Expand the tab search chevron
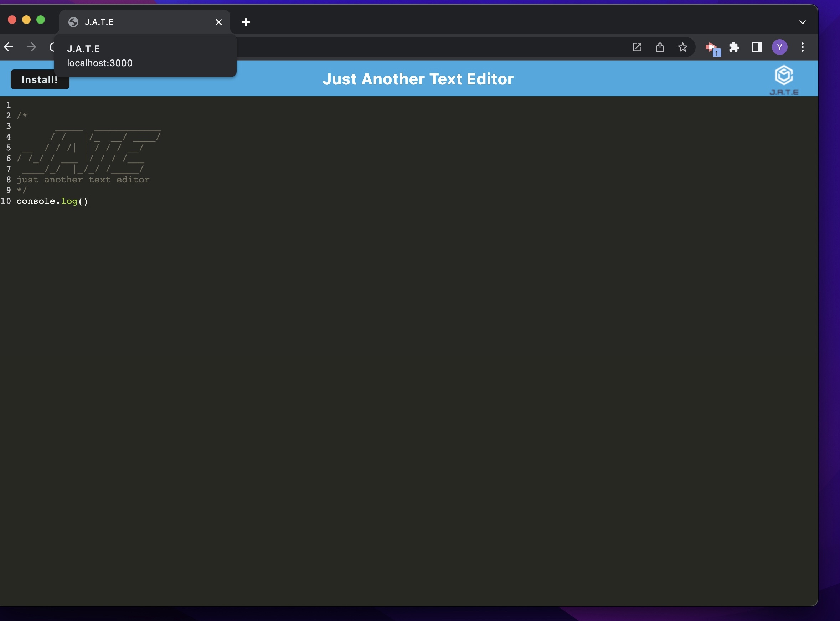The image size is (840, 621). click(802, 22)
